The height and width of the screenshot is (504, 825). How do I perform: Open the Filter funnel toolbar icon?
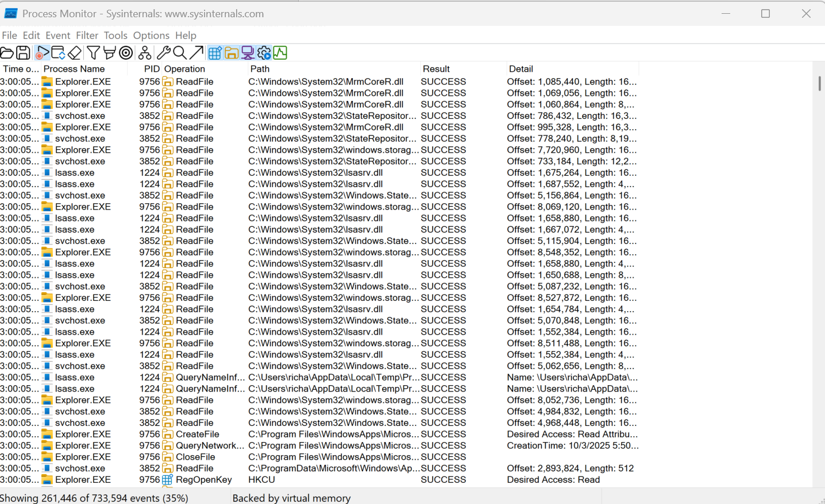coord(93,53)
